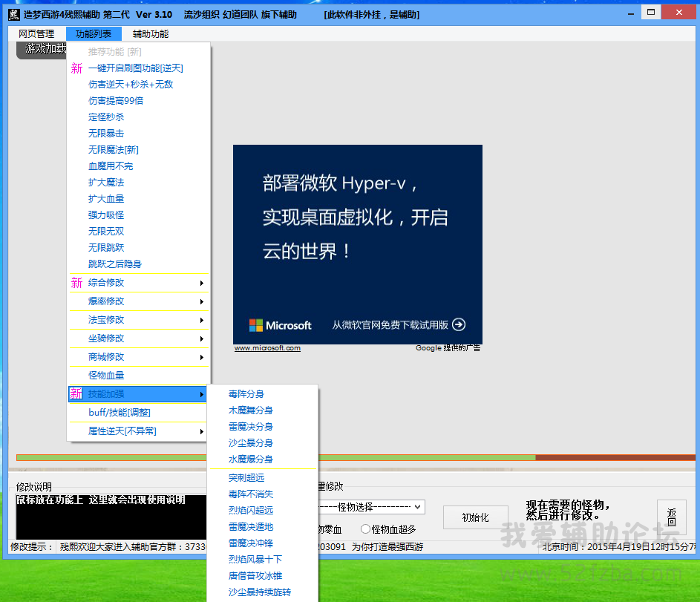Screen dimensions: 700x602
Task: Select 沙尘暴分身 in the submenu
Action: click(x=263, y=443)
